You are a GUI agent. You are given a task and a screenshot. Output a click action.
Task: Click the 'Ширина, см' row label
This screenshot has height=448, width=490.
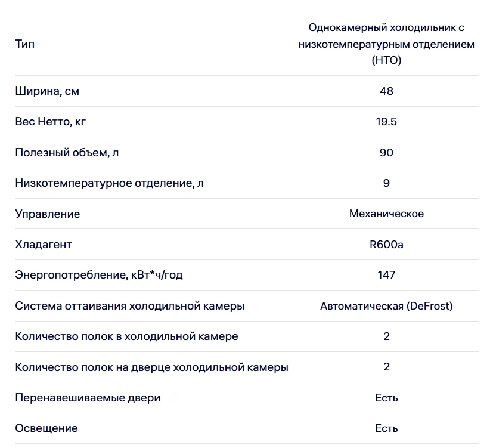pos(47,91)
